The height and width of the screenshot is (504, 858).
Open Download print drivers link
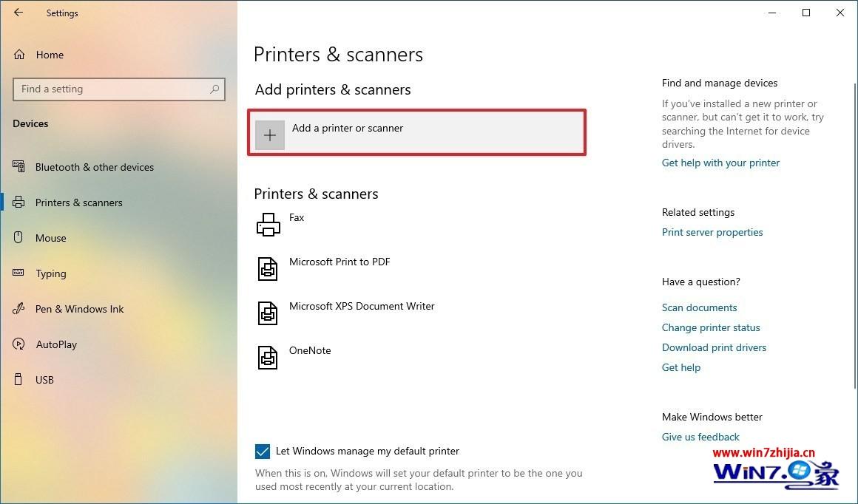714,347
